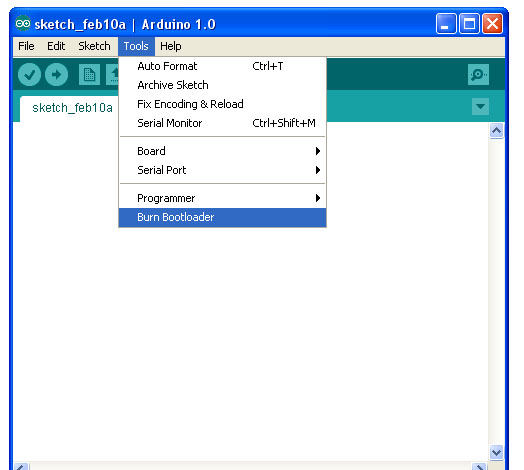
Task: Open the Sketch menu
Action: pos(94,46)
